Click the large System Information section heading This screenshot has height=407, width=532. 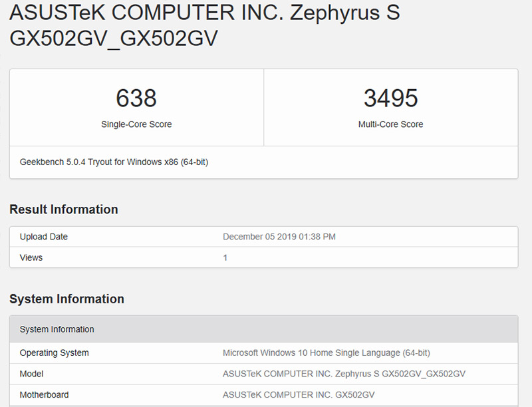tap(66, 299)
